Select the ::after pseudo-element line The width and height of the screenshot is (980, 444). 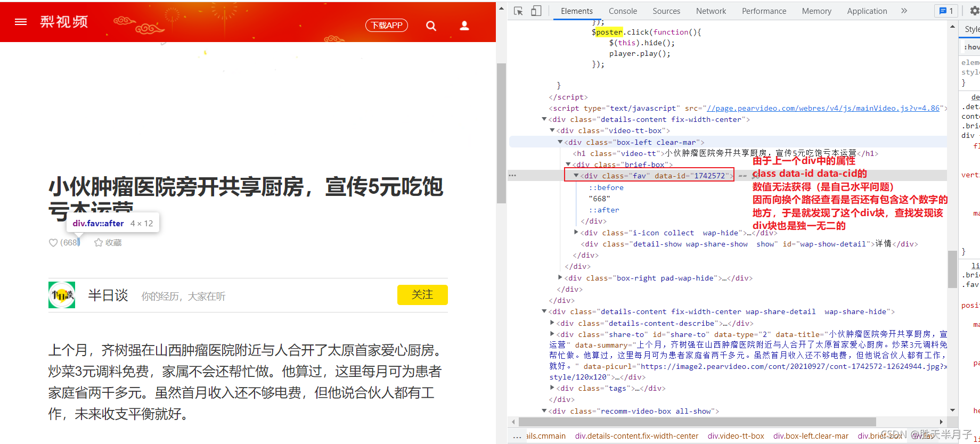pyautogui.click(x=604, y=210)
